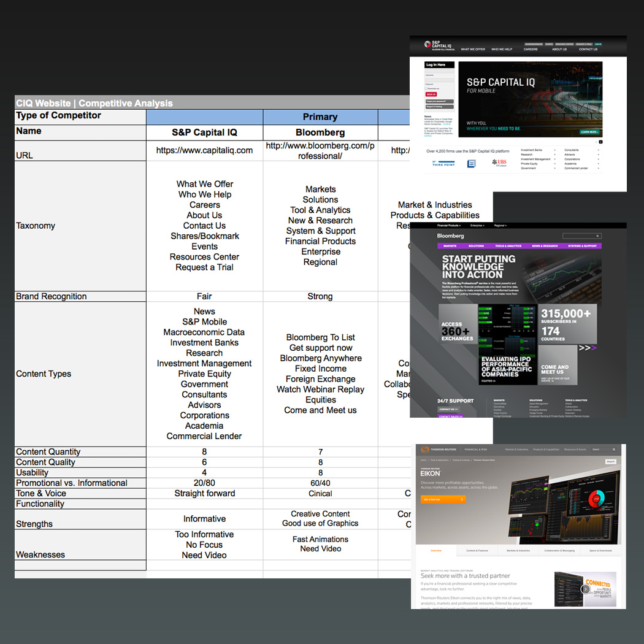This screenshot has width=644, height=644.
Task: Click the triple chevron arrows on Bloomberg
Action: 588,348
